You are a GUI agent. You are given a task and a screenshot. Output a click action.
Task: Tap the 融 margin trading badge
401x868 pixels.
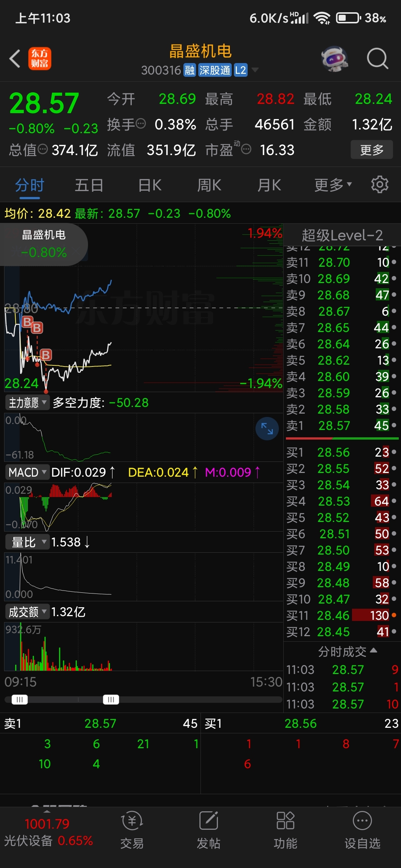click(x=190, y=70)
